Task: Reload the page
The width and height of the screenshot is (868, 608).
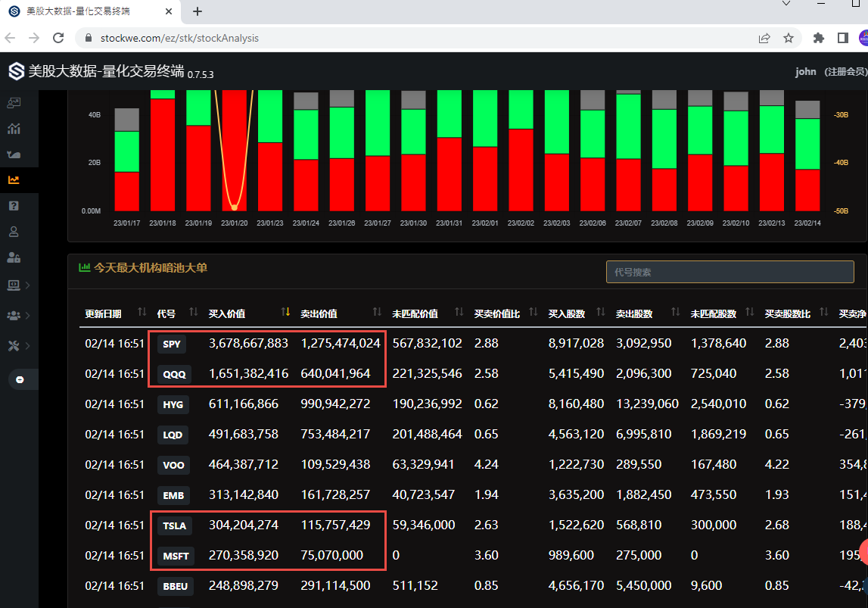Action: pos(58,38)
